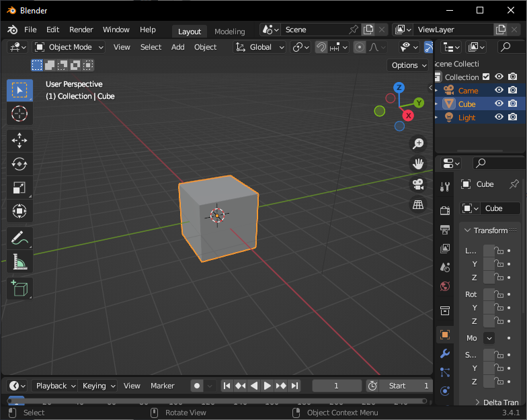Uncheck the Collection exclude checkbox
The image size is (527, 420).
(486, 77)
